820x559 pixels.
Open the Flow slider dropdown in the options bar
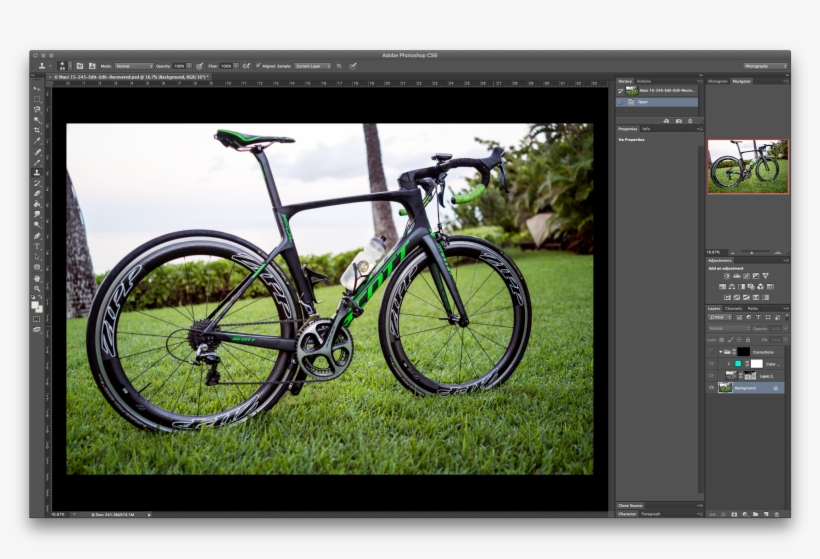[x=236, y=66]
